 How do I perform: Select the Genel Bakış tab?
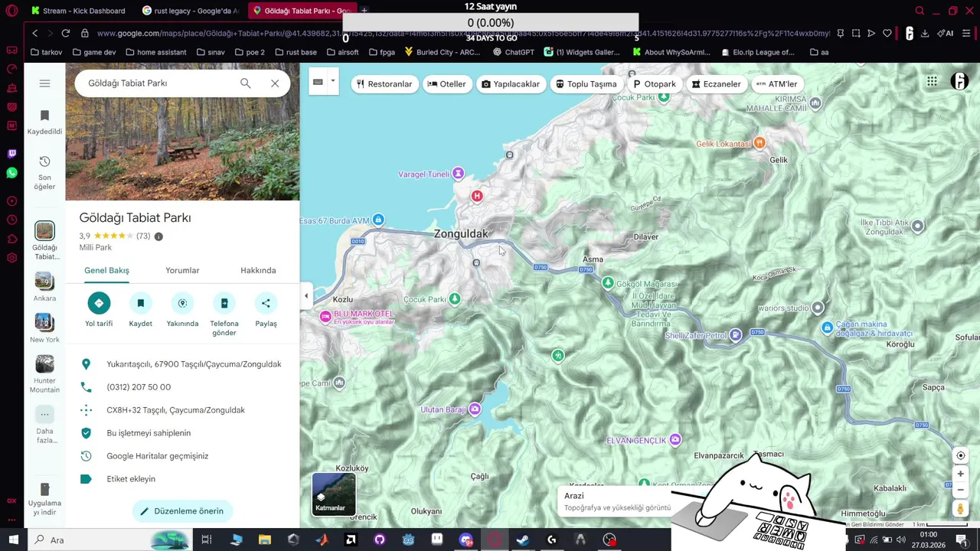(106, 270)
